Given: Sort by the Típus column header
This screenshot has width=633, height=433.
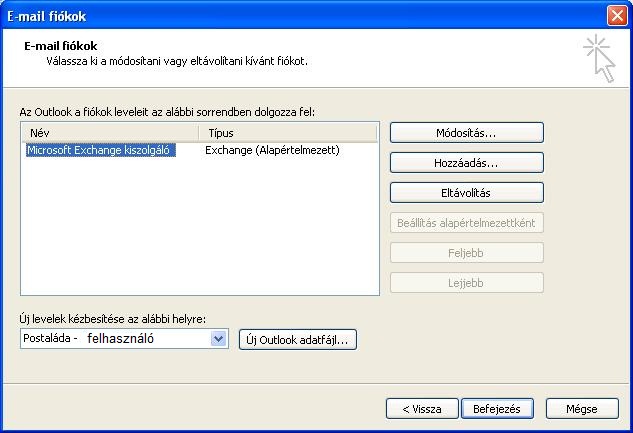Looking at the screenshot, I should [x=288, y=133].
